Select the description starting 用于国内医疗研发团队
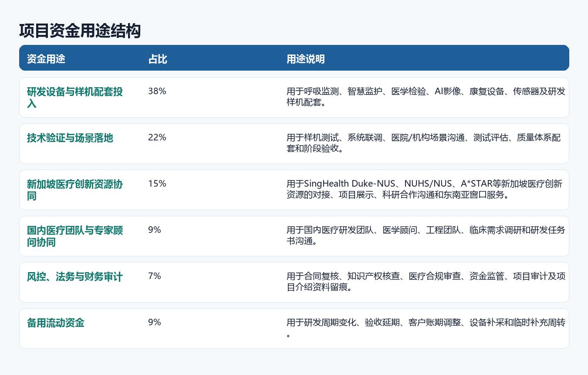Viewport: 588px width, 375px height. [426, 235]
